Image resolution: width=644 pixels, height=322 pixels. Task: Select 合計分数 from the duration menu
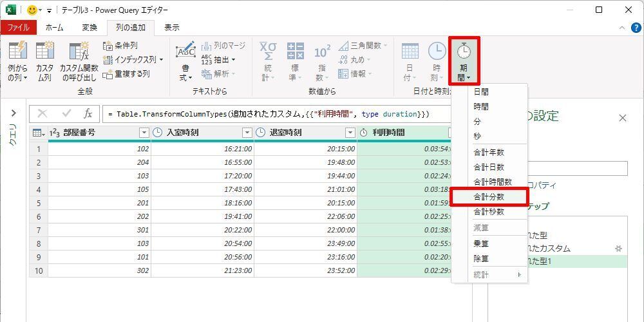pyautogui.click(x=489, y=196)
